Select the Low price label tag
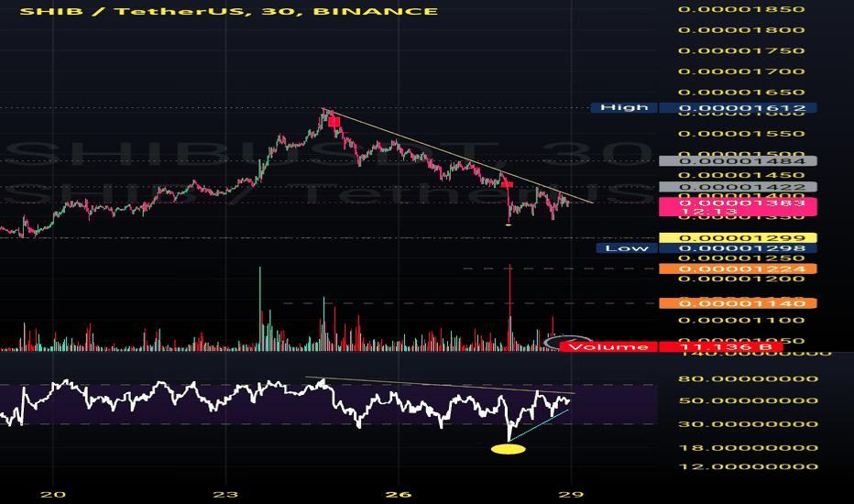 627,248
